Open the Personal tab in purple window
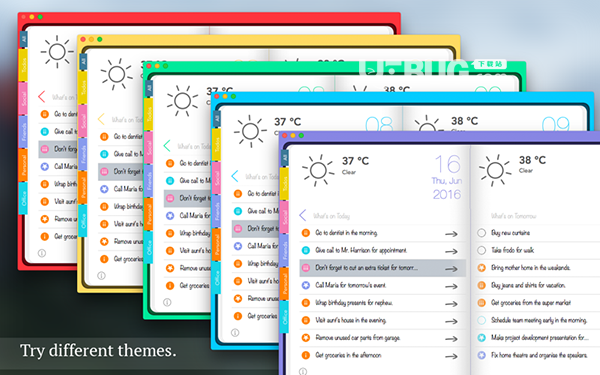The height and width of the screenshot is (375, 600). 284,284
